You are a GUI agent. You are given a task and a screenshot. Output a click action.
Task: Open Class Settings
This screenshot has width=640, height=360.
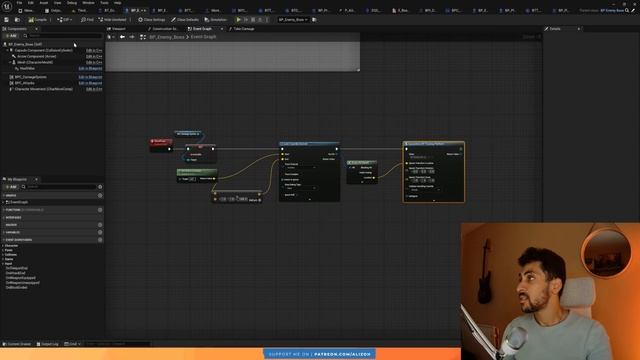[151, 20]
